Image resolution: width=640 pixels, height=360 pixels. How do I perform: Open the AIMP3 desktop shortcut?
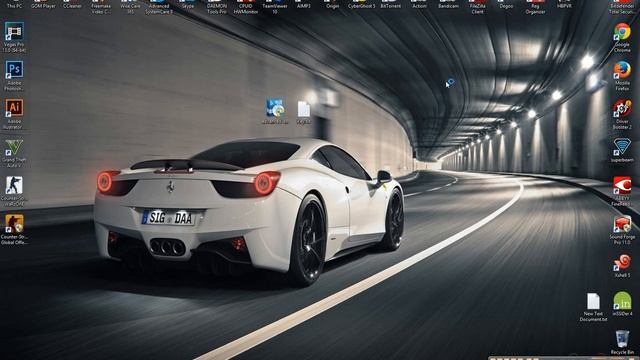click(x=303, y=4)
